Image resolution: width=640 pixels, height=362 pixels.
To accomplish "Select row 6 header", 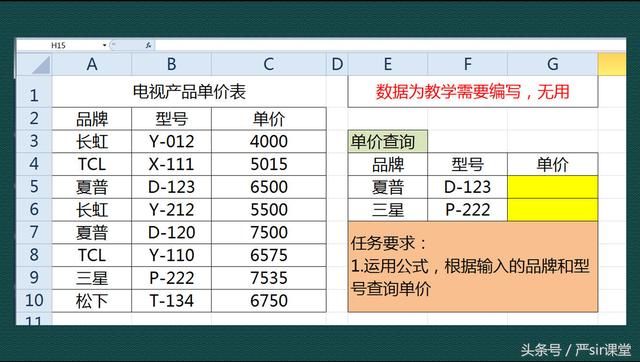I will pos(34,210).
